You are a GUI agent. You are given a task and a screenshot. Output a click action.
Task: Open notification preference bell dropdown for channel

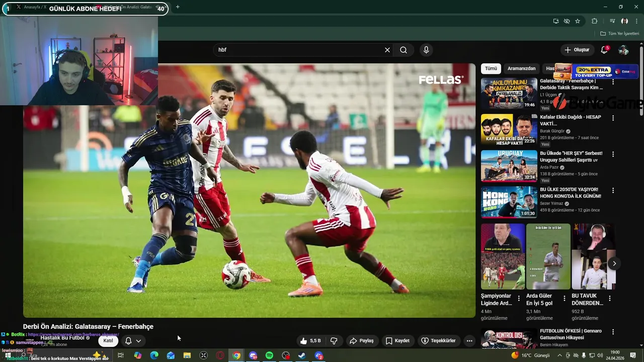pos(133,341)
